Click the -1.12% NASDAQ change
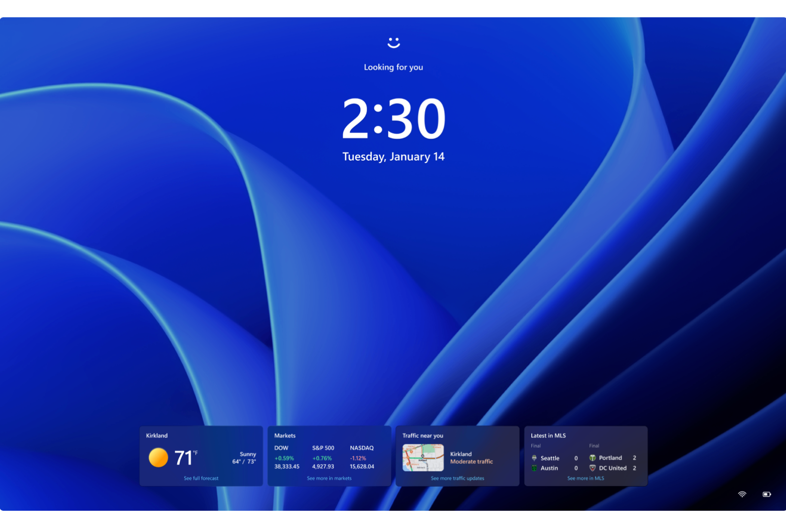The height and width of the screenshot is (532, 786). coord(358,458)
